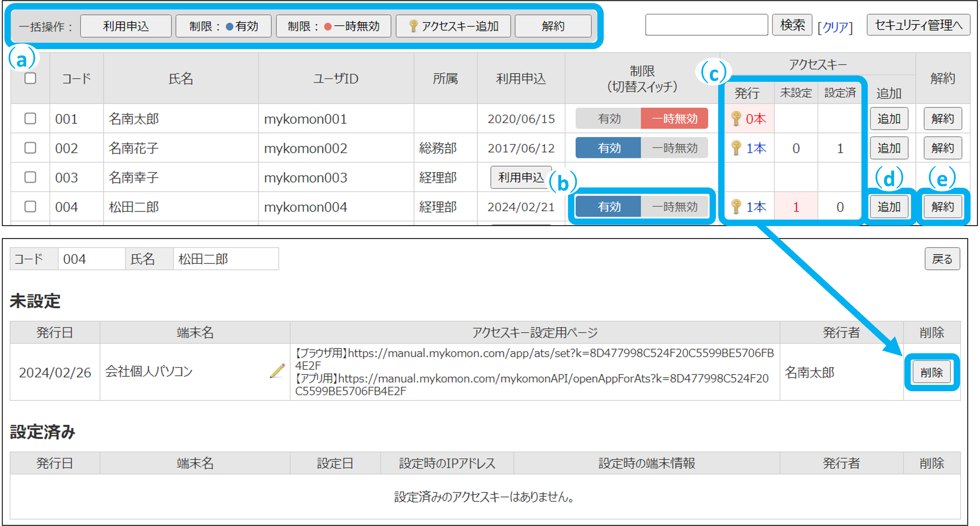Click the key icon for user 001

(736, 119)
